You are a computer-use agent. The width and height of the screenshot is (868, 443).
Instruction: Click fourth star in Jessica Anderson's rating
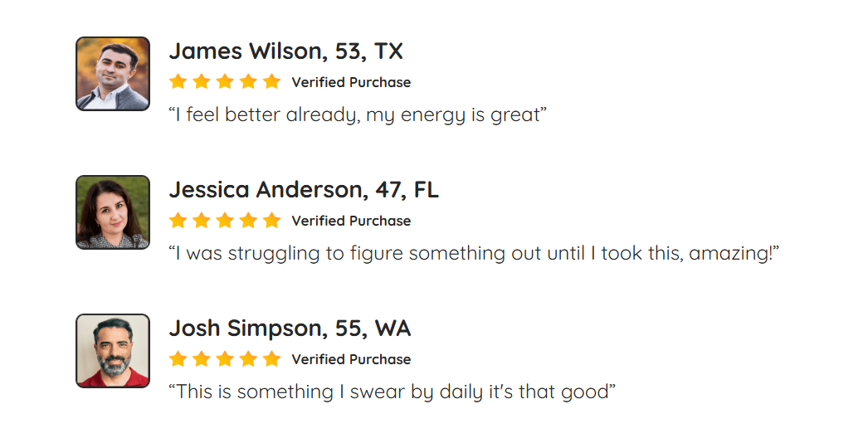(249, 220)
